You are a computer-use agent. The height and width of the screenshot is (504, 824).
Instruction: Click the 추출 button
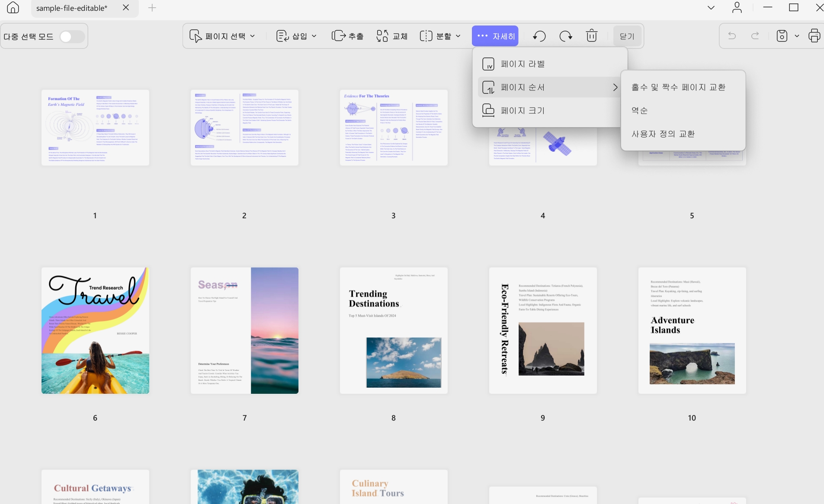(348, 36)
